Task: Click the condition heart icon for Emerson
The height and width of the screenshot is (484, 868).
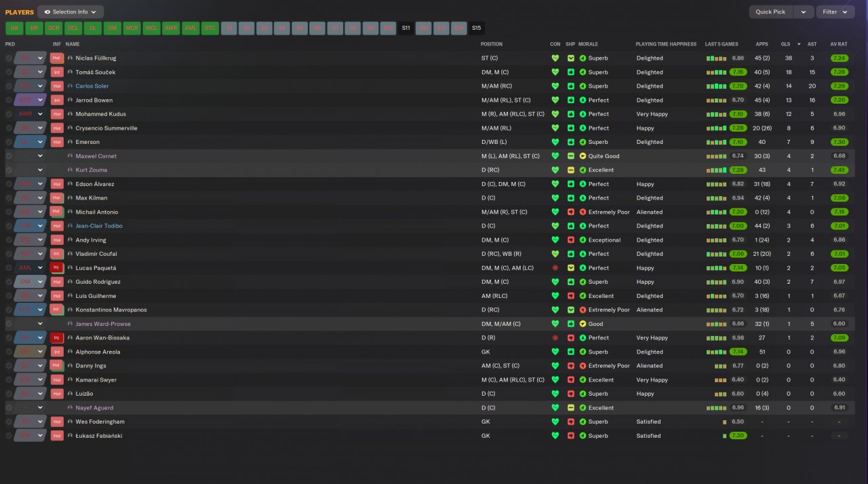Action: pos(555,142)
